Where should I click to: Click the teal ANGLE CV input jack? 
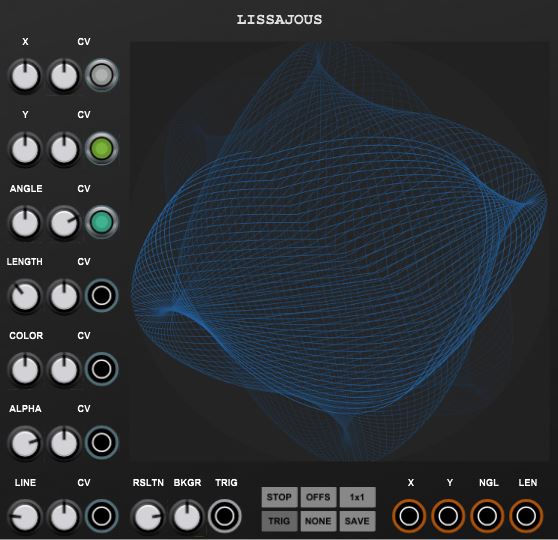[102, 222]
